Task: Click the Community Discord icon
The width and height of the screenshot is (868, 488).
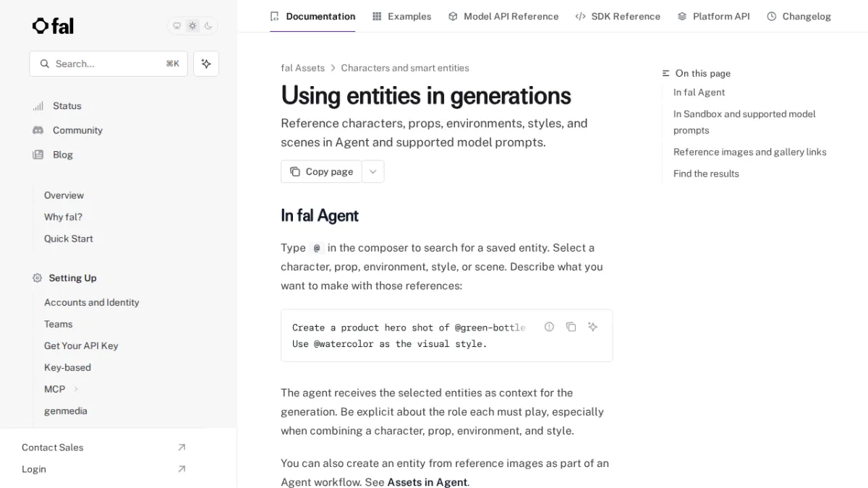Action: (38, 130)
